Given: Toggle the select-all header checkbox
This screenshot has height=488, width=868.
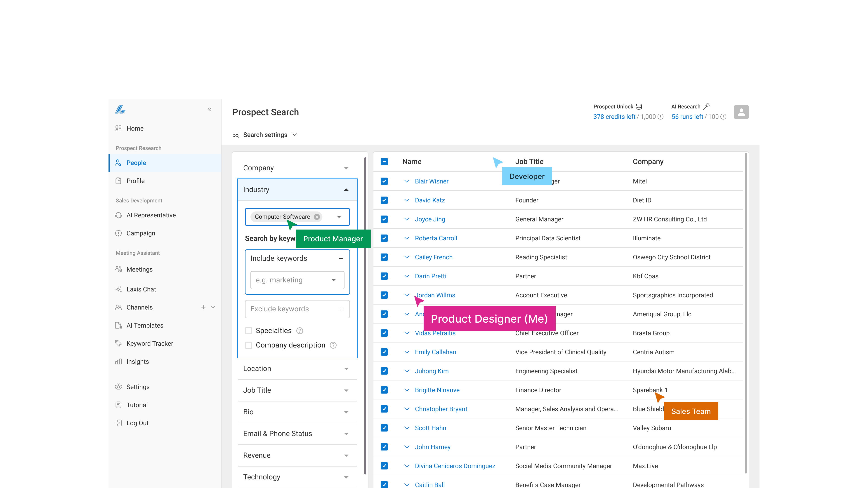Looking at the screenshot, I should pyautogui.click(x=384, y=162).
